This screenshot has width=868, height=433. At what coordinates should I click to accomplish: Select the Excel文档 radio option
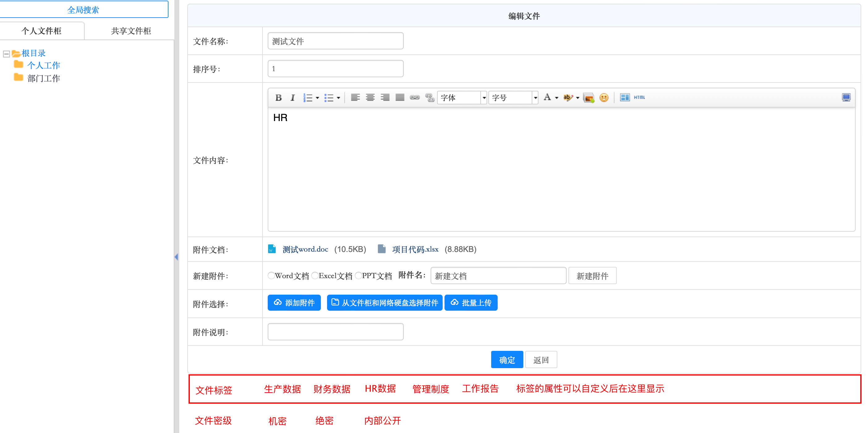(x=315, y=275)
